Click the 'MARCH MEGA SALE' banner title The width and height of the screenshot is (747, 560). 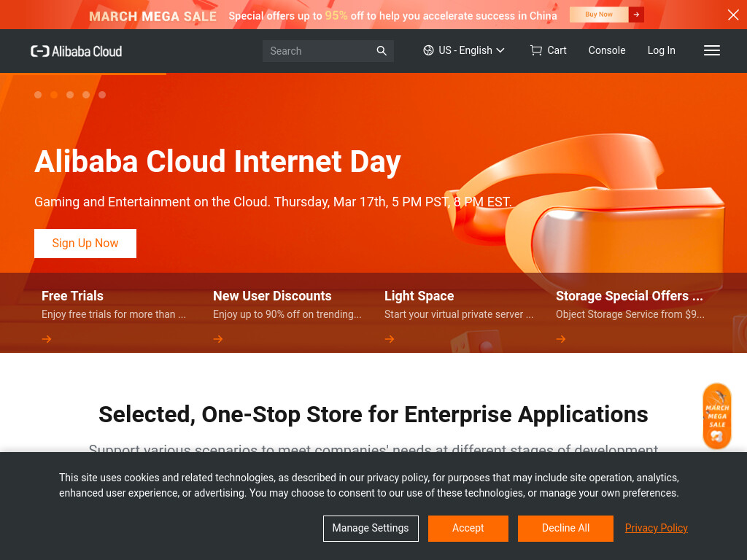153,16
